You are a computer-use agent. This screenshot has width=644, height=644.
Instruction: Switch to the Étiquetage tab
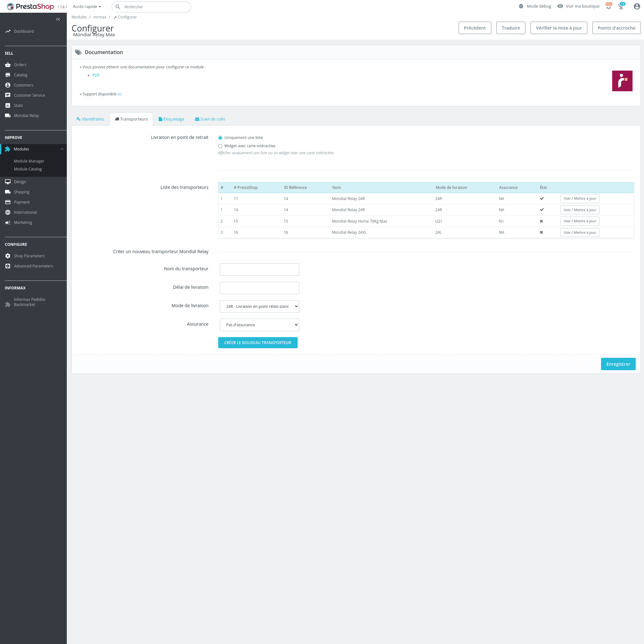click(171, 119)
